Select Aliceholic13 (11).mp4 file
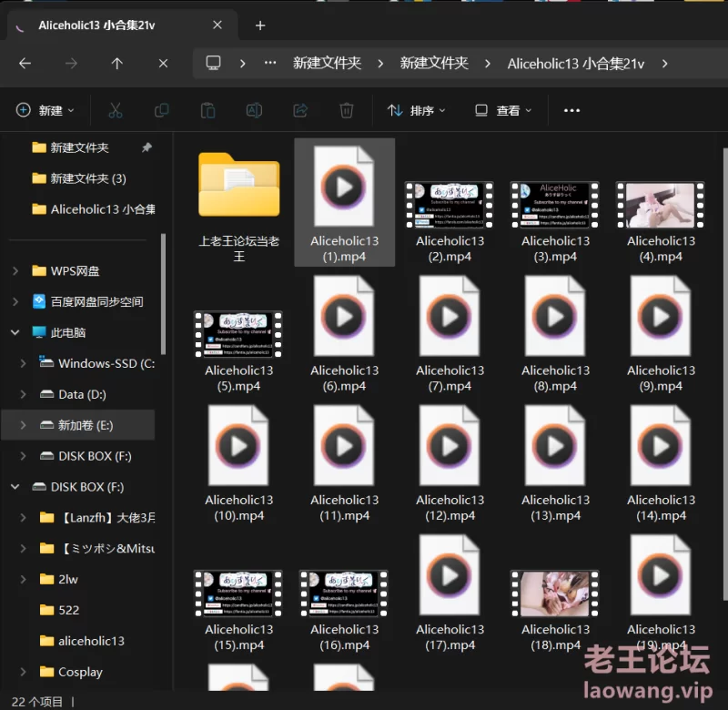The width and height of the screenshot is (728, 710). (x=345, y=464)
